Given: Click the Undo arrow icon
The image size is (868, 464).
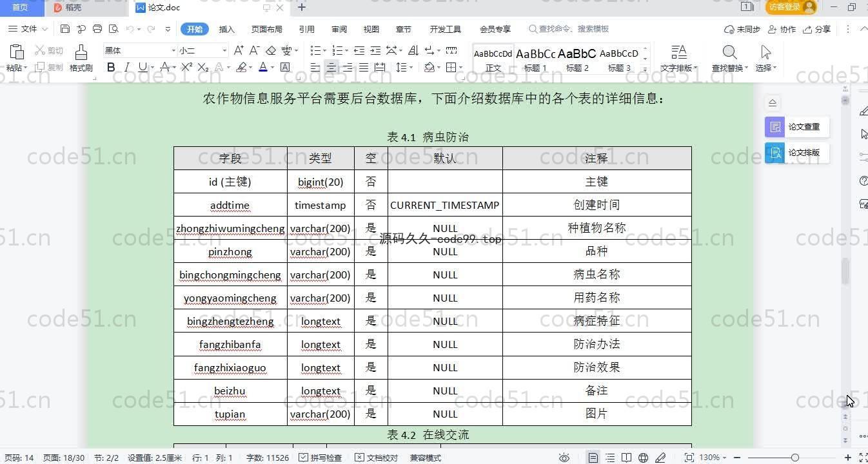Looking at the screenshot, I should tap(130, 29).
